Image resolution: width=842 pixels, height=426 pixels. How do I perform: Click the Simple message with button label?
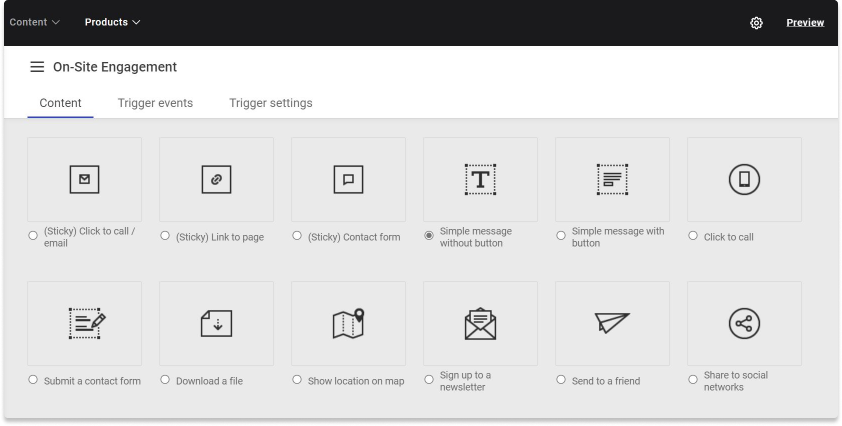tap(618, 237)
